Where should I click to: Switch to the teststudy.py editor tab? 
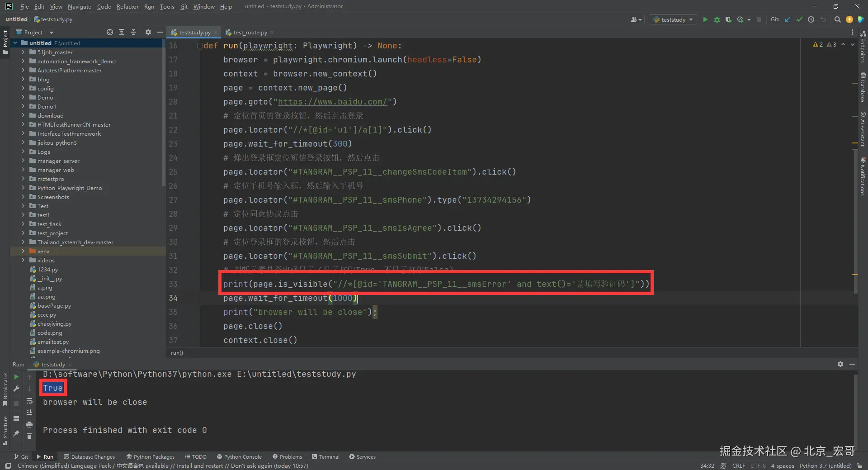(194, 33)
